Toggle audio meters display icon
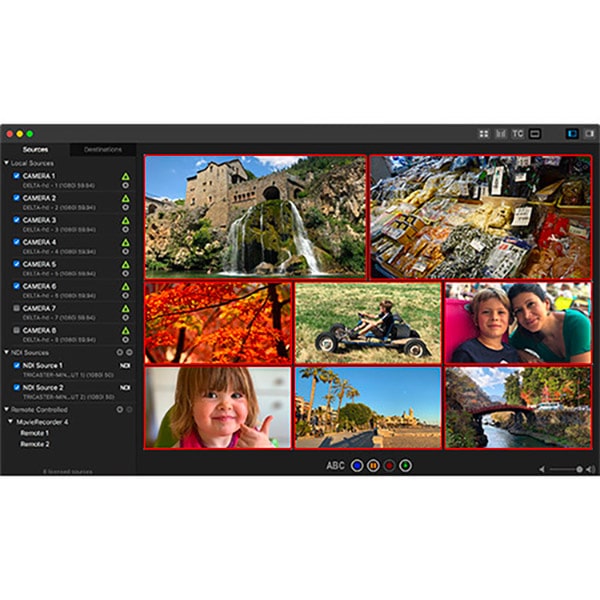This screenshot has height=600, width=600. 501,133
